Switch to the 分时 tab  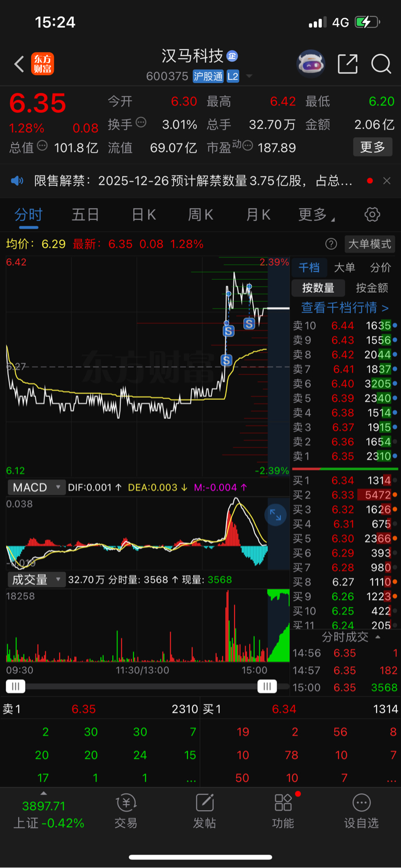[28, 215]
